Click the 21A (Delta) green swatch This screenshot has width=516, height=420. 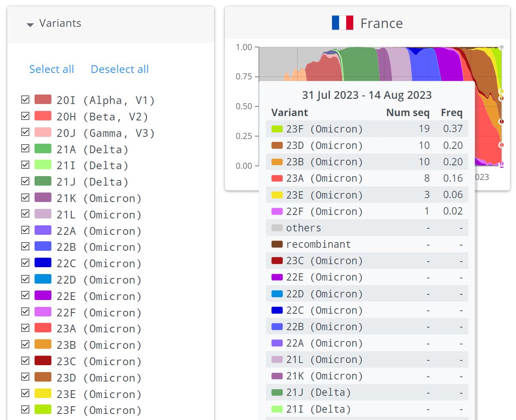pos(43,149)
